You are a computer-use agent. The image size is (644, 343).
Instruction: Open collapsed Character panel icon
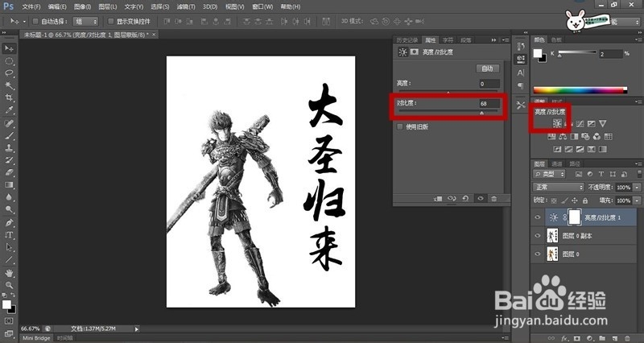[521, 72]
